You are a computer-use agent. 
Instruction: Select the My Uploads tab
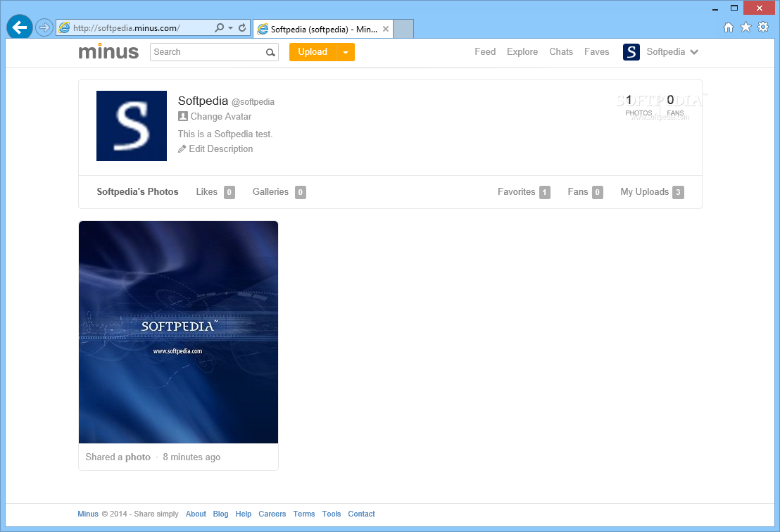click(x=652, y=192)
